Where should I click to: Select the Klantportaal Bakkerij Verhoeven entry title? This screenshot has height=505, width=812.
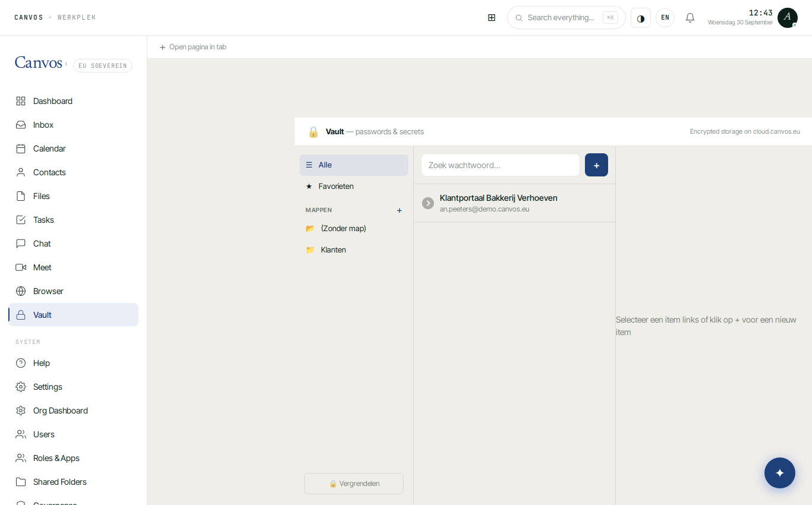pyautogui.click(x=499, y=198)
